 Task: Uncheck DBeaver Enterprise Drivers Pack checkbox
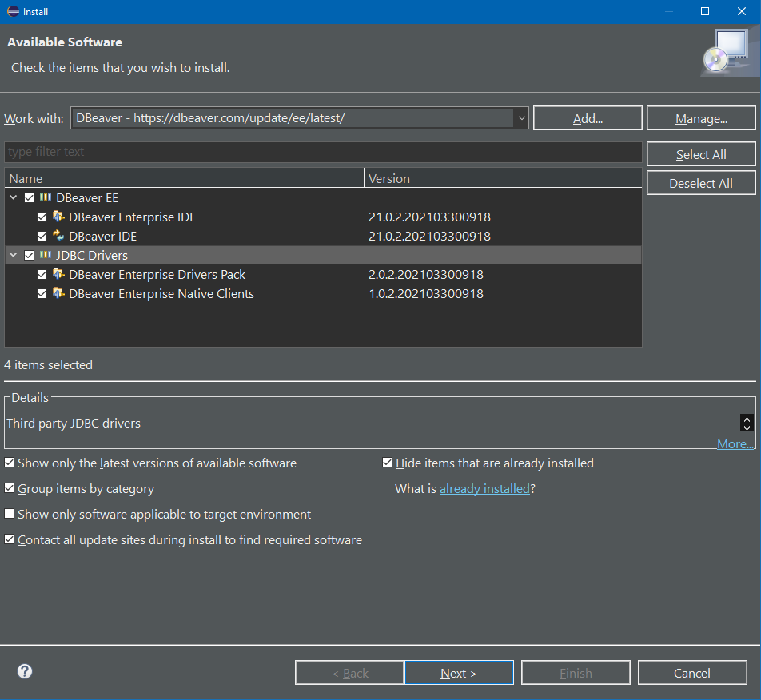(42, 275)
